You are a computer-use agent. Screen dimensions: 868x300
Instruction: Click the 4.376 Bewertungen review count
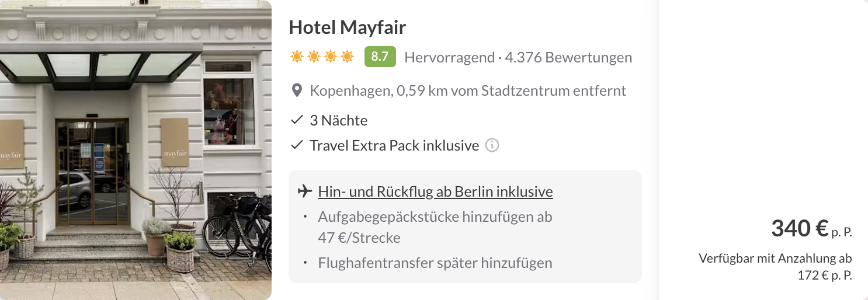click(568, 58)
